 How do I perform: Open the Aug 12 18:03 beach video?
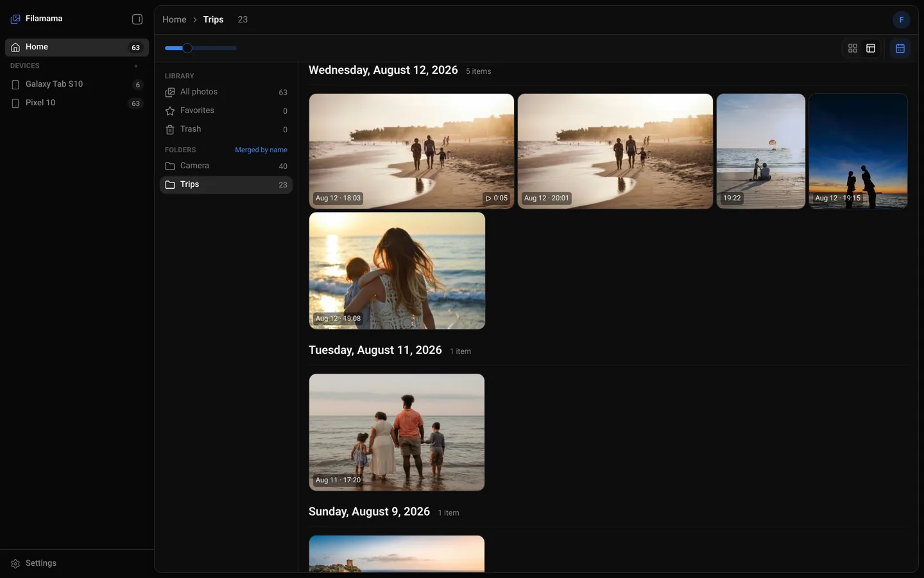tap(411, 151)
